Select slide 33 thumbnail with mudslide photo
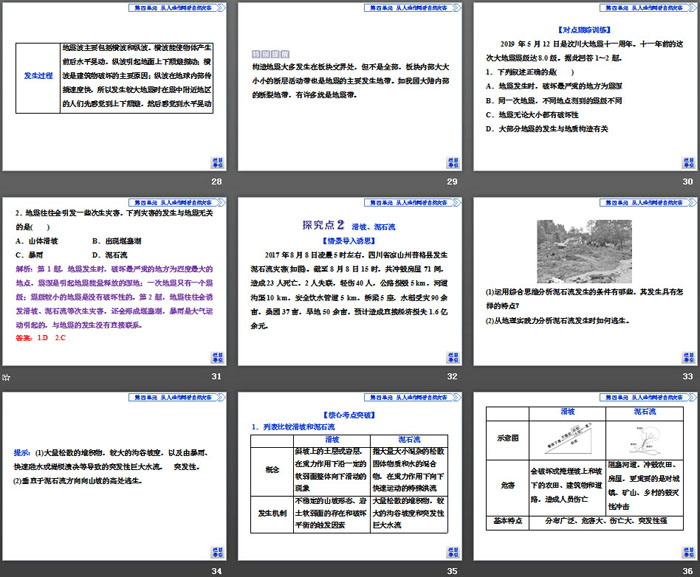 (585, 282)
